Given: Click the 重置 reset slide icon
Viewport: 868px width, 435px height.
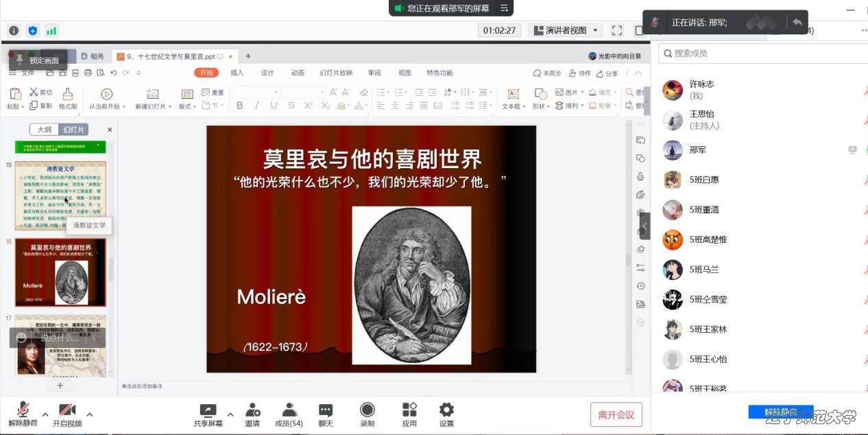Looking at the screenshot, I should [x=213, y=91].
